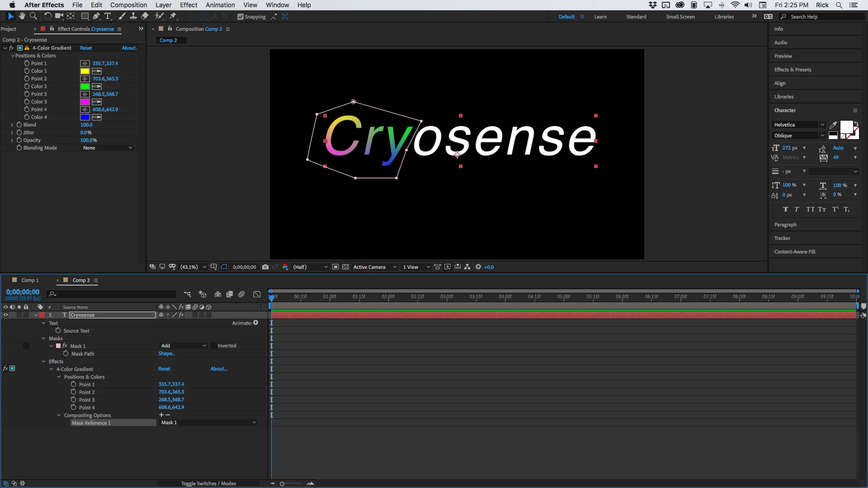Click the magenta Color 3 swatch
This screenshot has width=868, height=488.
point(85,102)
